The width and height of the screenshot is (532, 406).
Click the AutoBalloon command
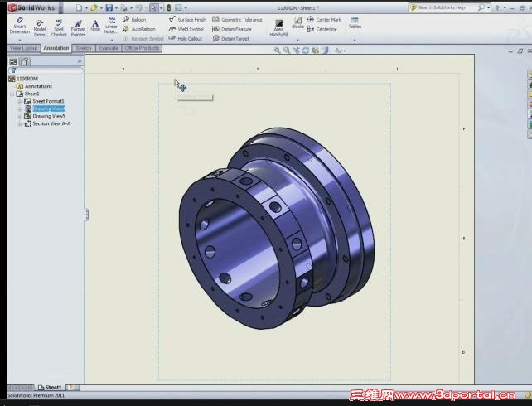[x=138, y=29]
